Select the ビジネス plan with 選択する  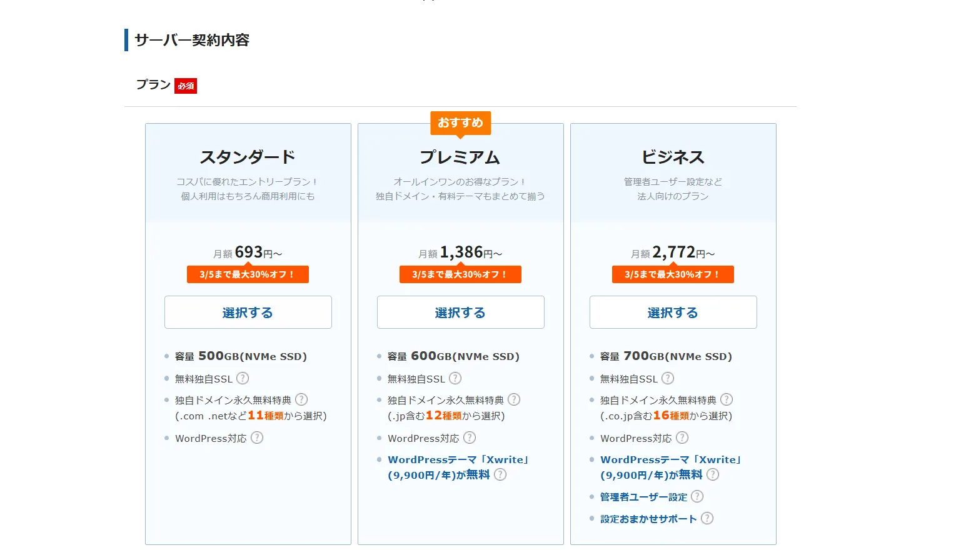[673, 312]
